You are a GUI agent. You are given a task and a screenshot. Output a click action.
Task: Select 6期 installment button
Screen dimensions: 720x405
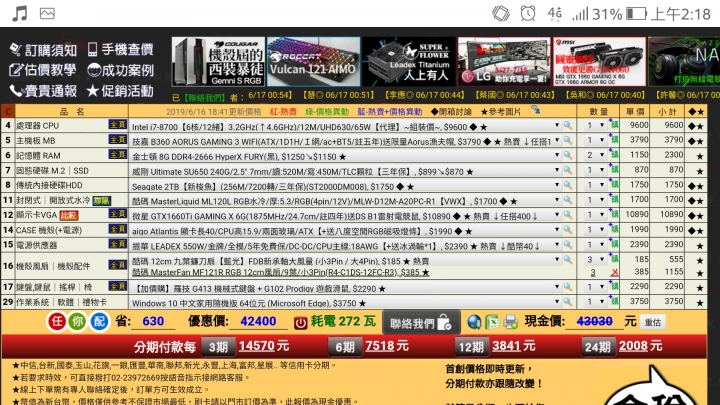pyautogui.click(x=345, y=347)
